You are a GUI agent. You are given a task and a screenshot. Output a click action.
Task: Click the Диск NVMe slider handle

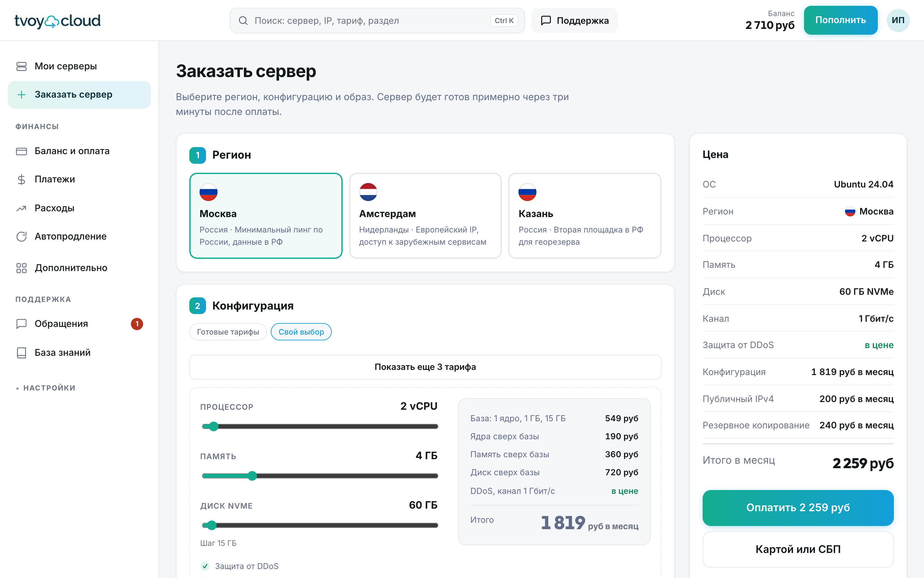pos(211,525)
